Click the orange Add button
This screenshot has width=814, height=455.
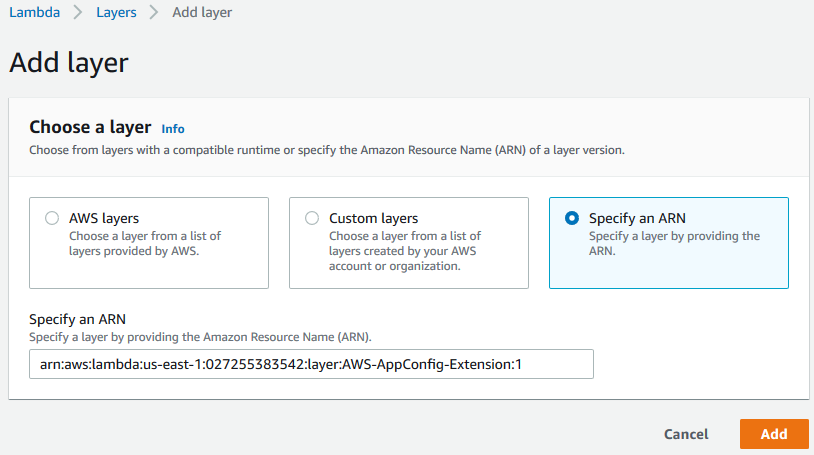pyautogui.click(x=774, y=434)
